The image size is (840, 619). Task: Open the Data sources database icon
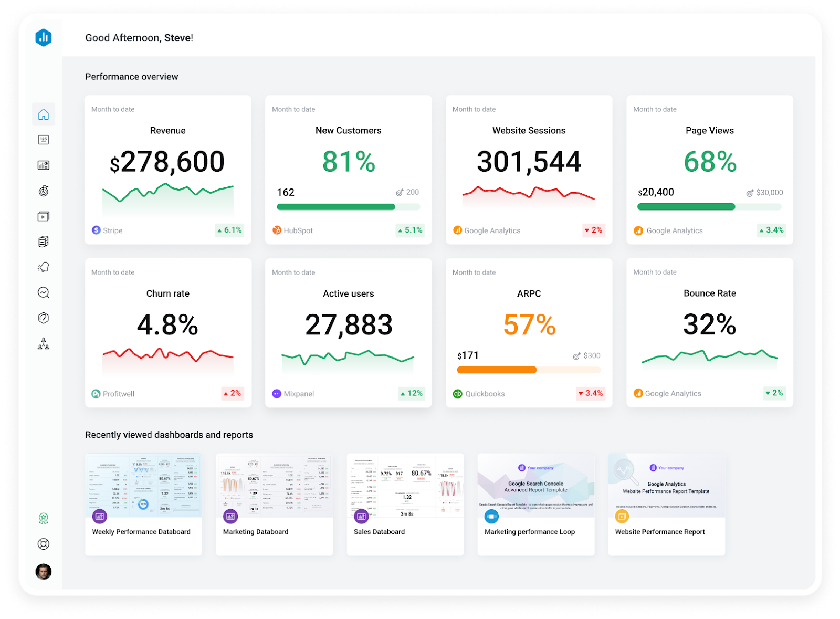coord(44,241)
